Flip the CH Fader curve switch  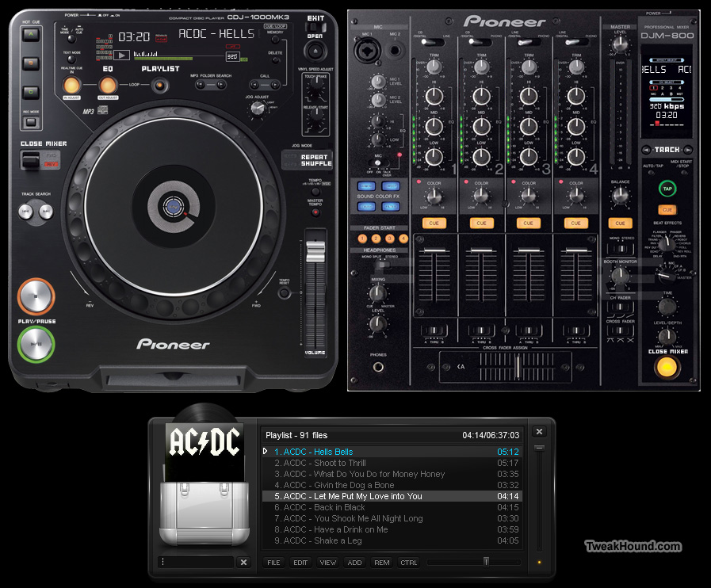point(620,307)
